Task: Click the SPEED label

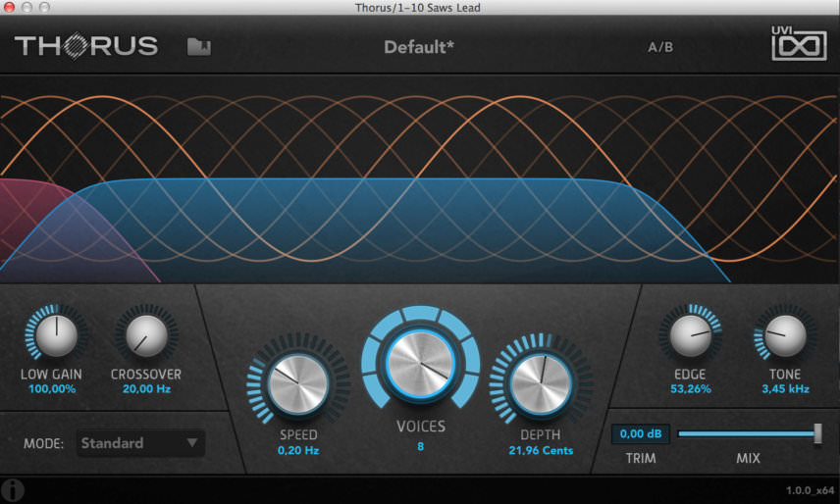Action: pyautogui.click(x=298, y=435)
